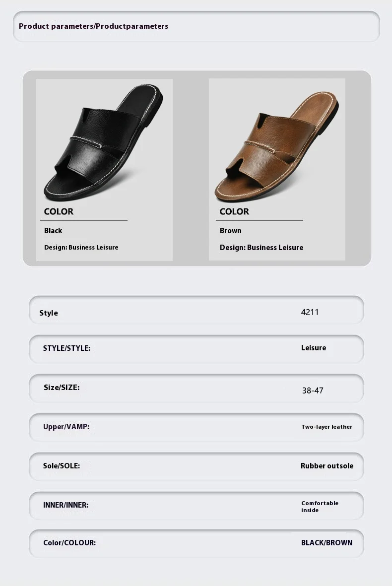This screenshot has height=586, width=392.
Task: Click the Style 4211 row
Action: (x=196, y=310)
